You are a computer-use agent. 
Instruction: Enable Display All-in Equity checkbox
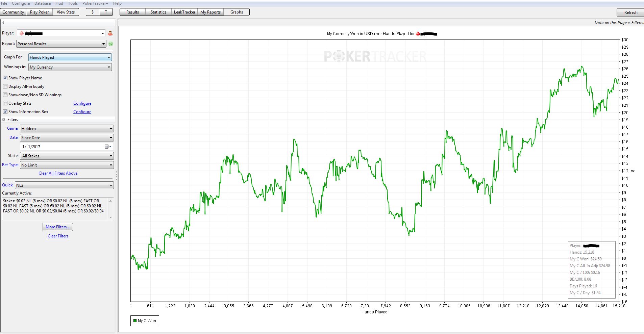tap(5, 86)
